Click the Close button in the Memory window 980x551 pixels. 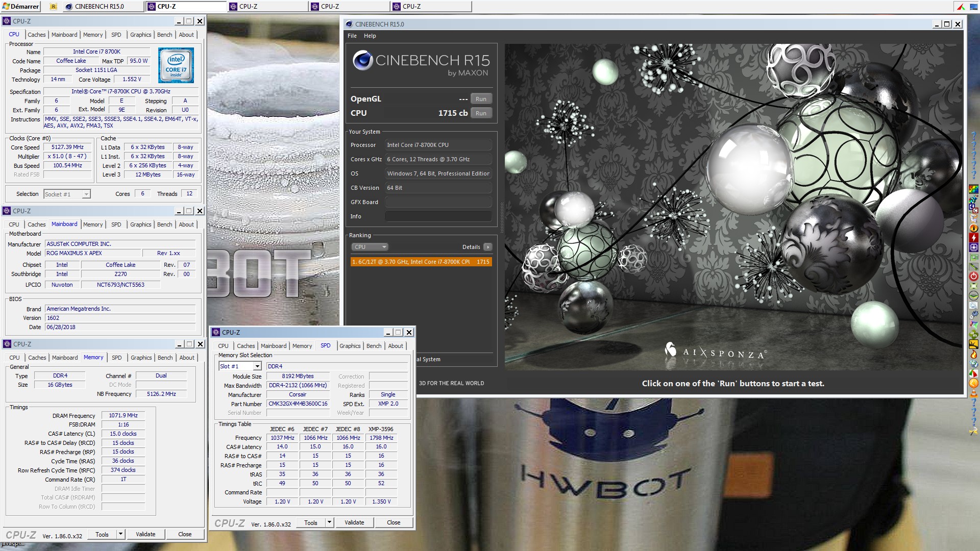[x=185, y=534]
